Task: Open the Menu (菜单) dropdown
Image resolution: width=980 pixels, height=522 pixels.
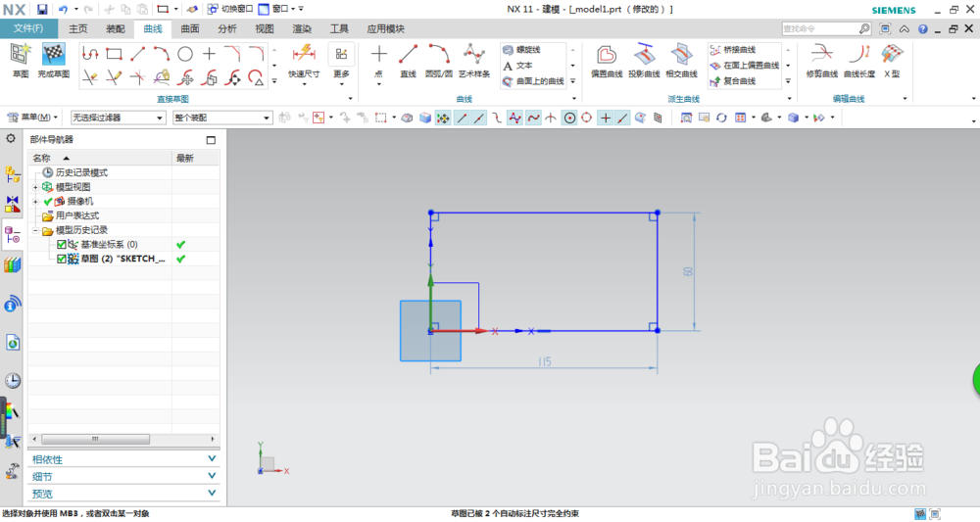Action: tap(32, 118)
